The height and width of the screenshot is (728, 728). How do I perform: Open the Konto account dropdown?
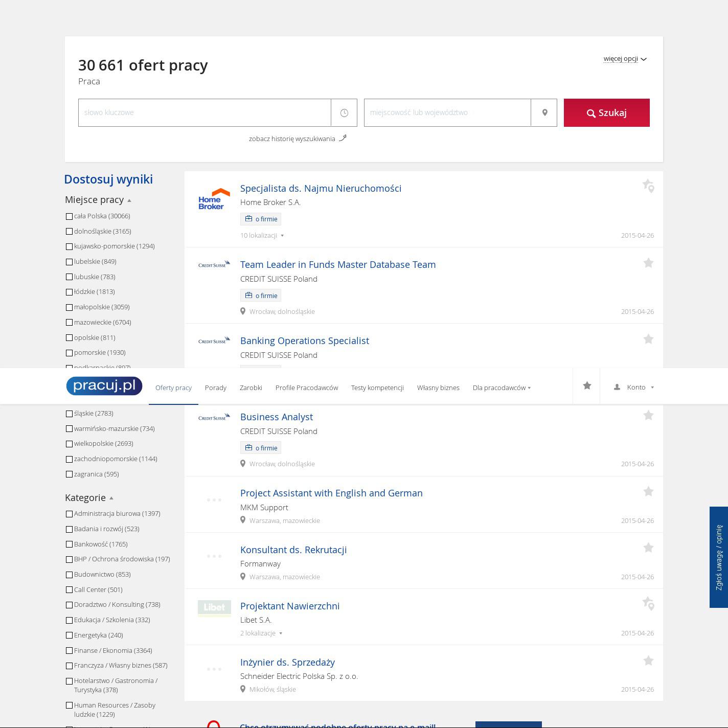coord(634,388)
